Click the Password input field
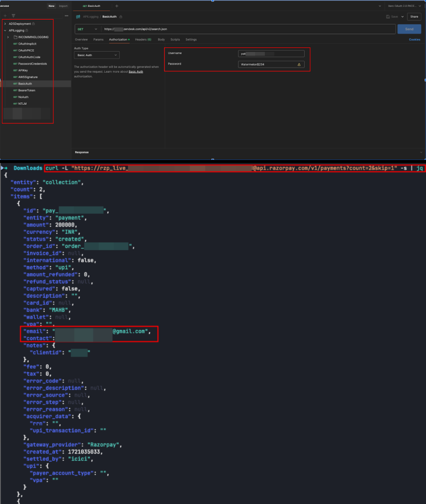 [271, 64]
